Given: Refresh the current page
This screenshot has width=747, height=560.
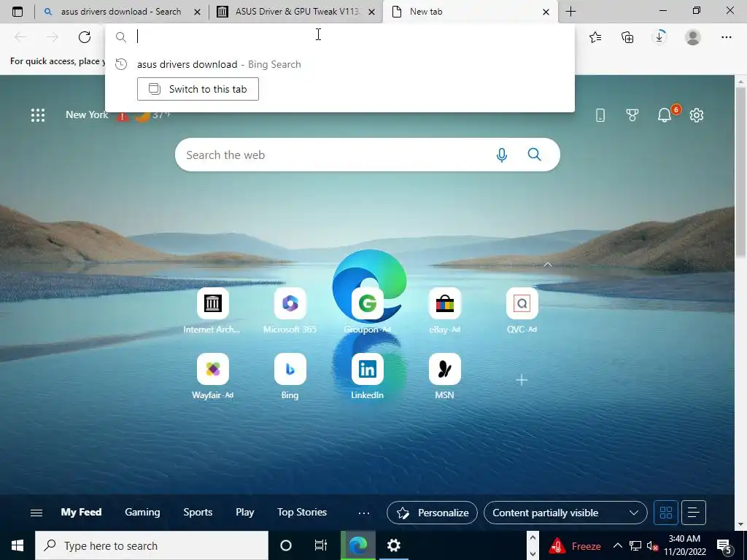Looking at the screenshot, I should [x=85, y=37].
